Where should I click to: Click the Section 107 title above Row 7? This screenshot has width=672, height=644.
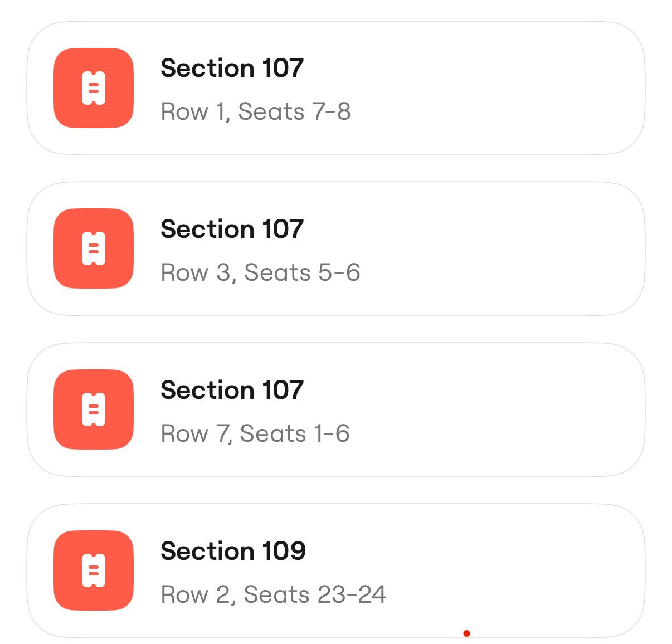[232, 390]
